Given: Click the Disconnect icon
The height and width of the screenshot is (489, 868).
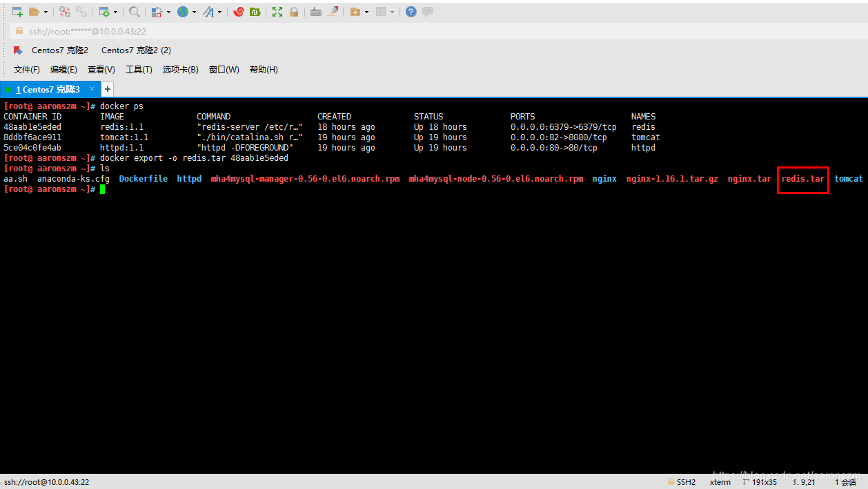Looking at the screenshot, I should (x=64, y=12).
